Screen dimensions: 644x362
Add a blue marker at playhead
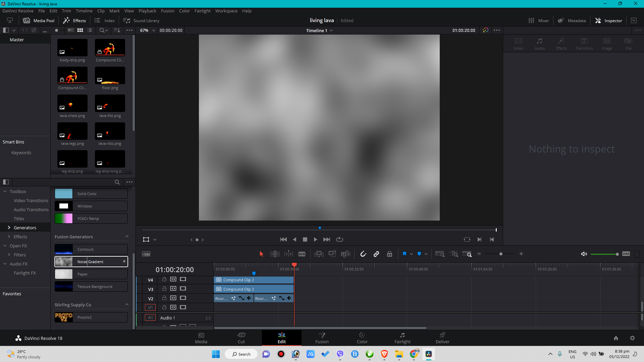419,254
